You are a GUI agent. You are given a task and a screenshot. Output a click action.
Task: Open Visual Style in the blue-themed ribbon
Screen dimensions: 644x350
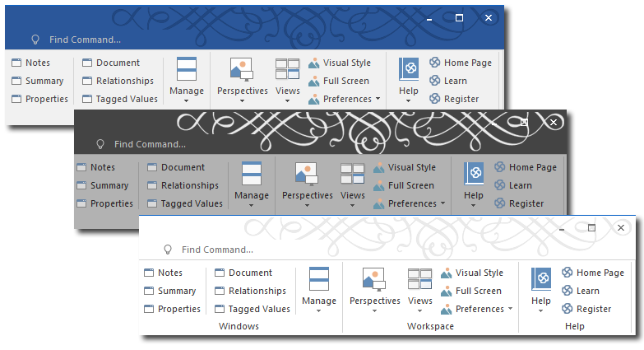pyautogui.click(x=346, y=63)
